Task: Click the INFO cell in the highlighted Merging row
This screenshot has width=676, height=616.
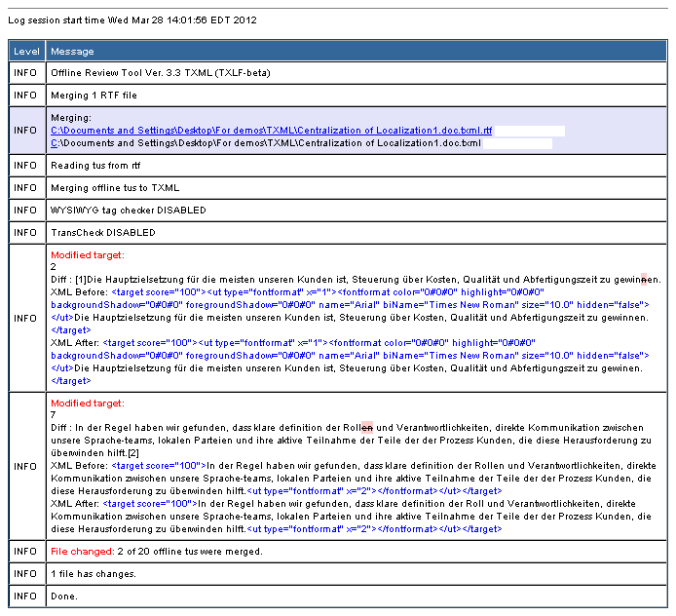Action: click(x=25, y=131)
